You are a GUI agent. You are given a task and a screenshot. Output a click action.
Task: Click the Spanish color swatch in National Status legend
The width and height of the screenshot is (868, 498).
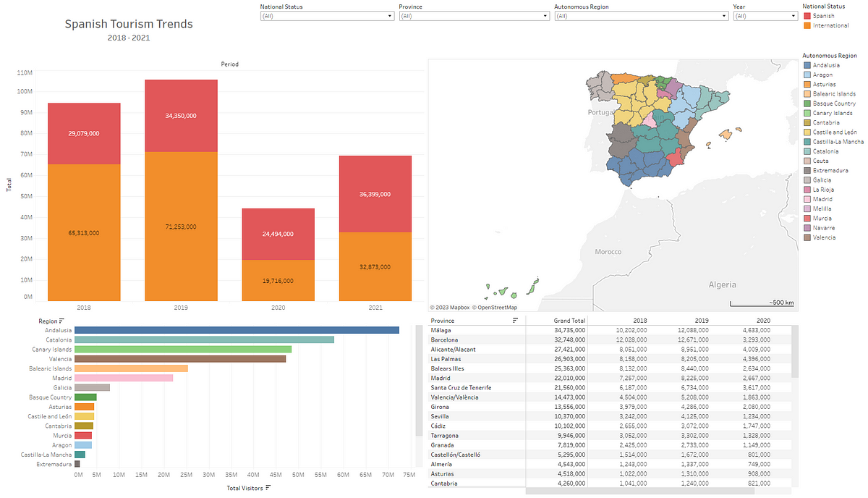809,15
